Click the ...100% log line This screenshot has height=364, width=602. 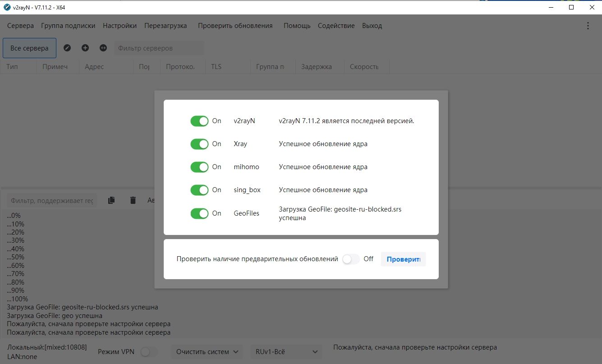(18, 299)
